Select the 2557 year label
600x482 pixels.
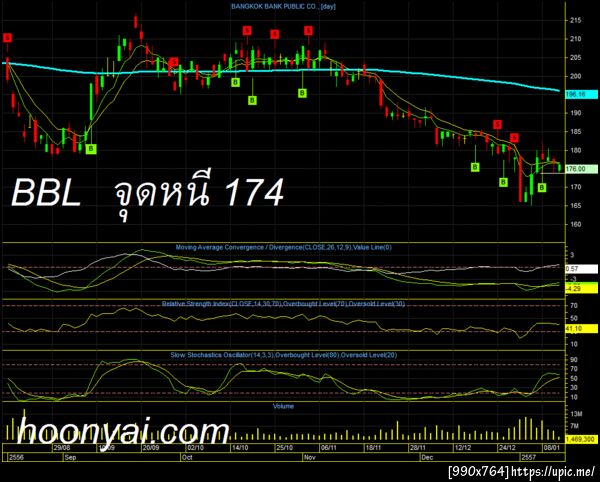(x=530, y=457)
